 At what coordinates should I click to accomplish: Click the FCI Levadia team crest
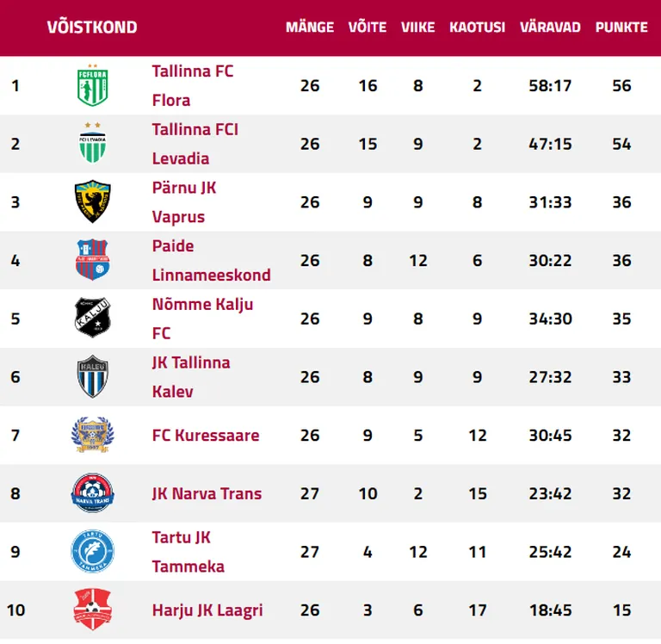pyautogui.click(x=93, y=143)
